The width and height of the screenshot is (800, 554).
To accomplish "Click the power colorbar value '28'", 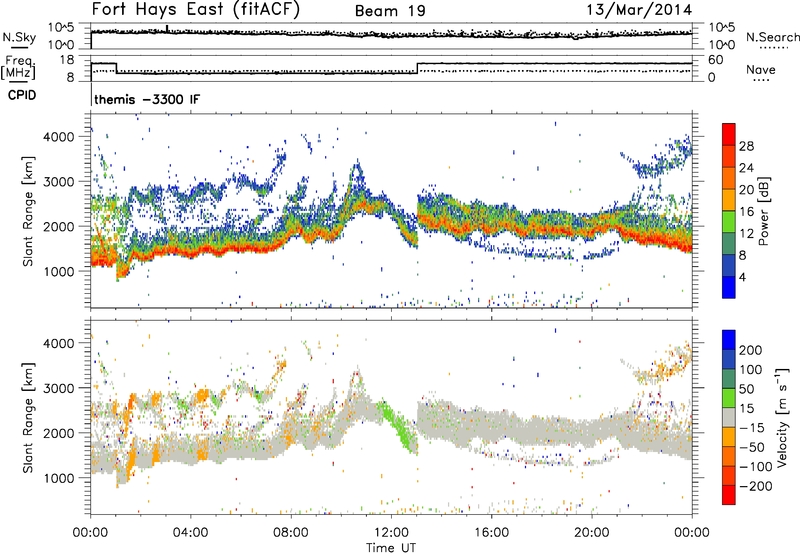I will pos(746,146).
